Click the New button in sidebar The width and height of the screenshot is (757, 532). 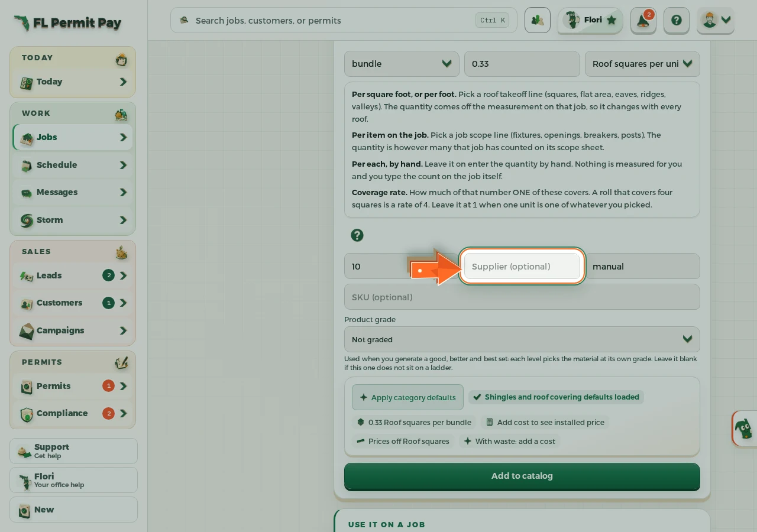point(73,510)
